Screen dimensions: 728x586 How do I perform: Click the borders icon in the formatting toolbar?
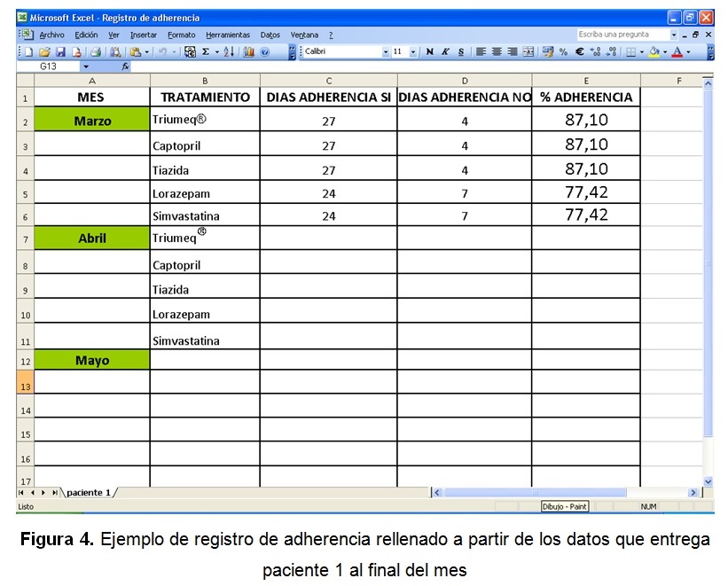pos(630,51)
